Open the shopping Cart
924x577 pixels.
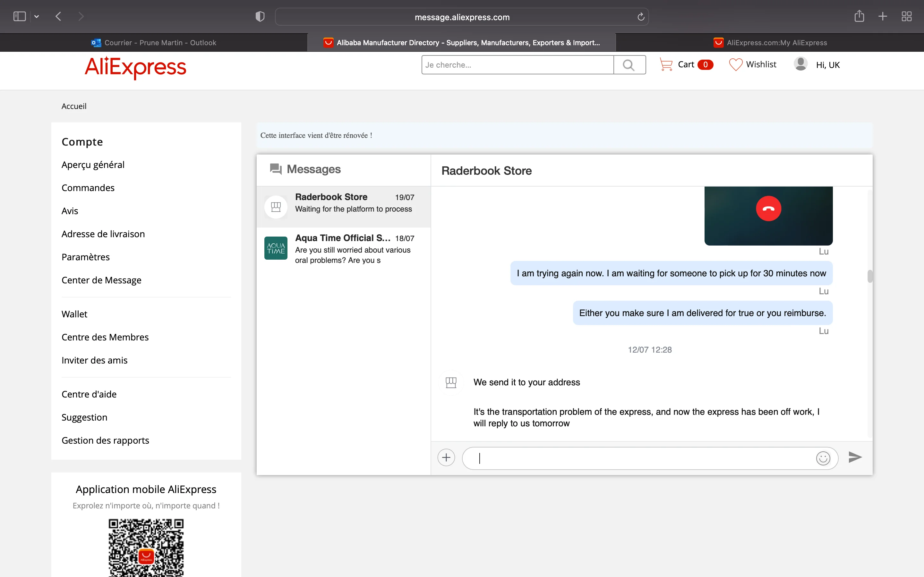tap(685, 64)
